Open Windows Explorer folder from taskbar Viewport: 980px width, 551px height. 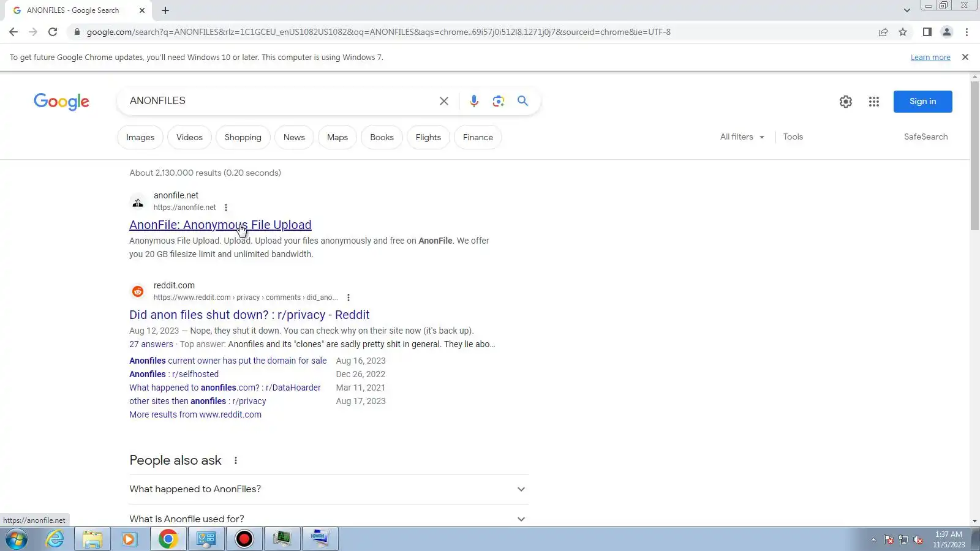point(92,539)
